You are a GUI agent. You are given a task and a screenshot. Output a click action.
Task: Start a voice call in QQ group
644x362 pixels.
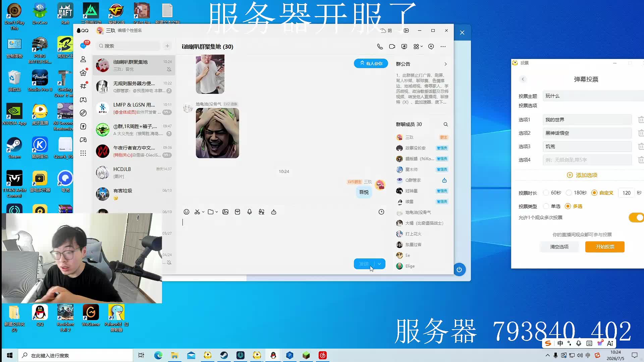[x=380, y=47]
